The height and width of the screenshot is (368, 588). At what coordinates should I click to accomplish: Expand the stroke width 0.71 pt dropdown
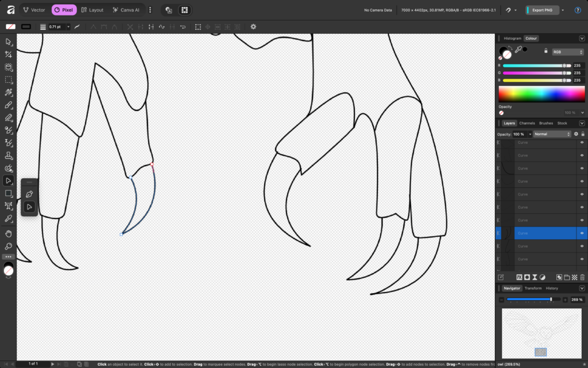[x=68, y=26]
